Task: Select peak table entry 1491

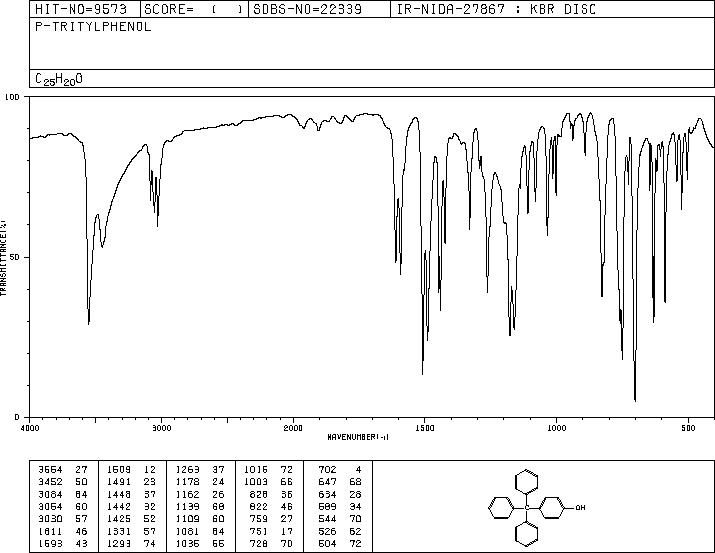Action: pos(119,482)
